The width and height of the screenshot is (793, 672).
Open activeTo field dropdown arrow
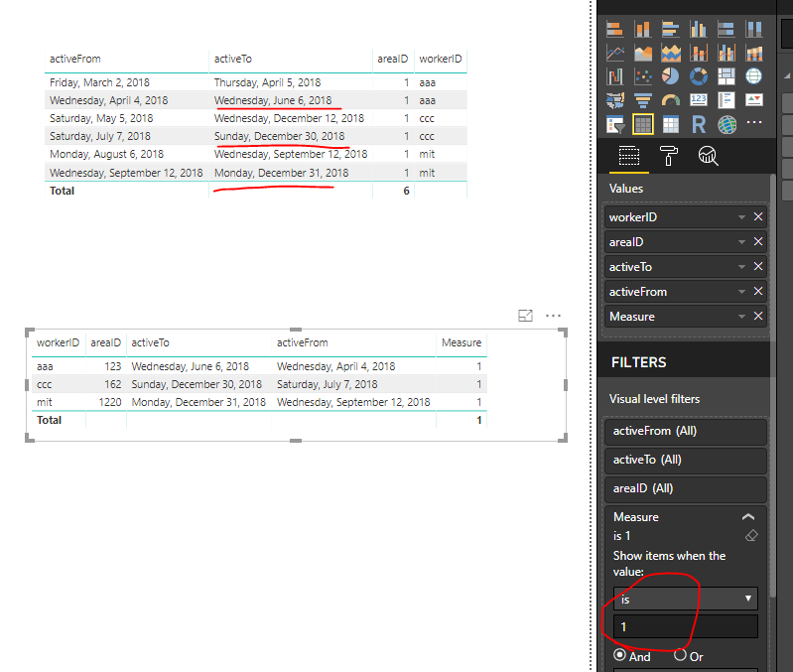point(741,267)
